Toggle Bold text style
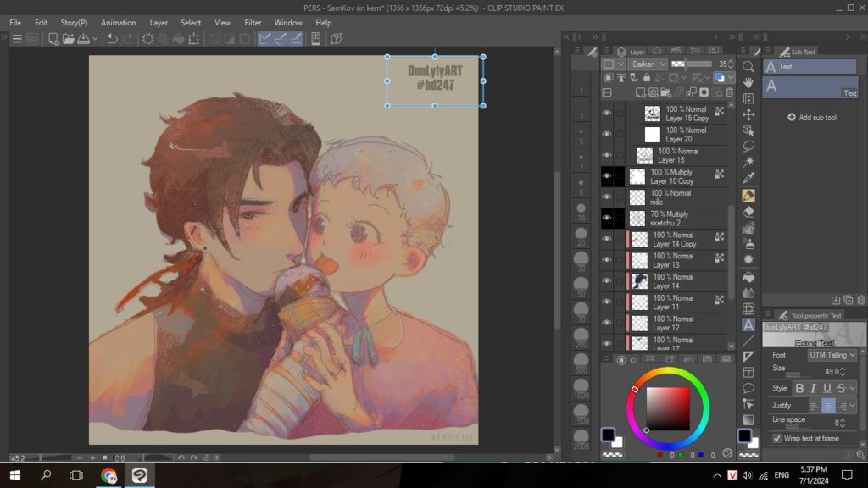The image size is (868, 488). click(x=799, y=388)
